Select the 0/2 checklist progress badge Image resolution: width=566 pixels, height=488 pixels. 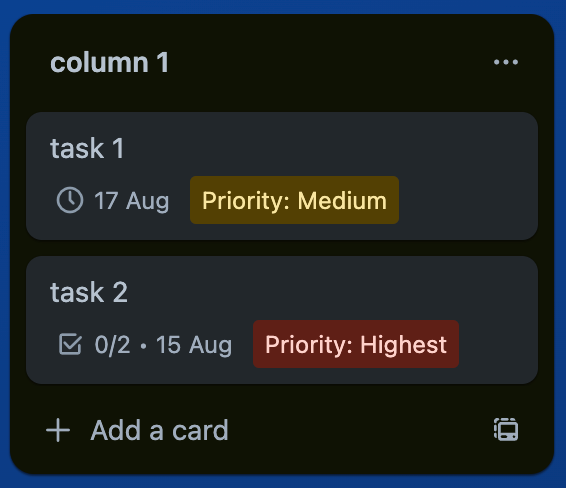click(x=94, y=344)
